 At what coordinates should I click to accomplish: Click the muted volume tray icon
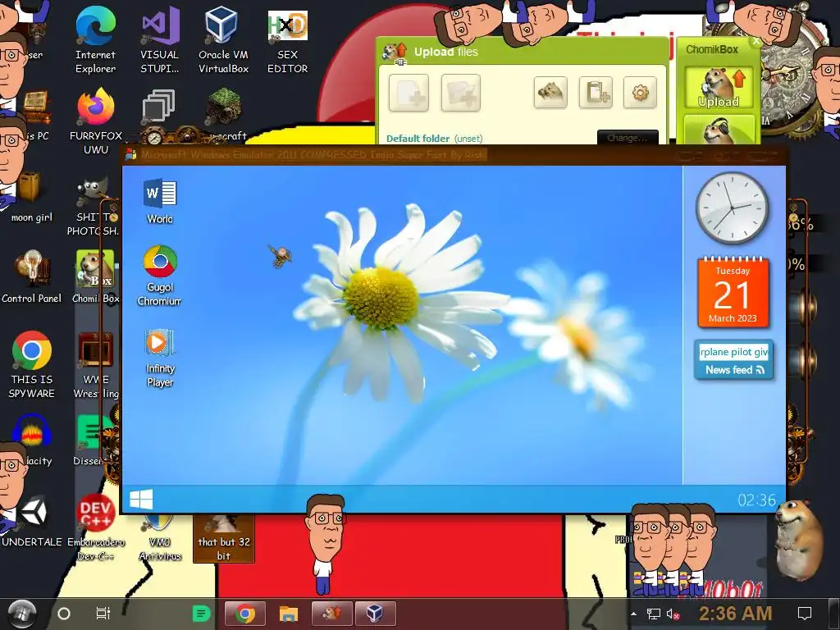(x=673, y=614)
